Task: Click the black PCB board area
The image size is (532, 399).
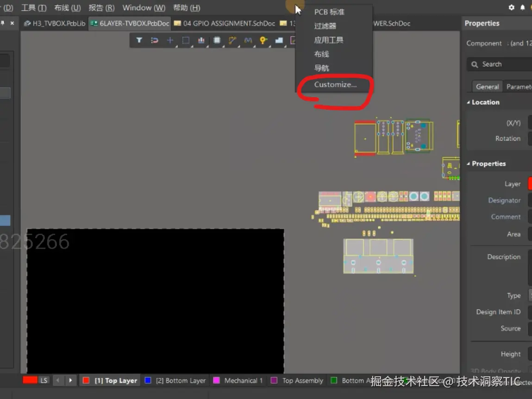Action: (x=156, y=300)
